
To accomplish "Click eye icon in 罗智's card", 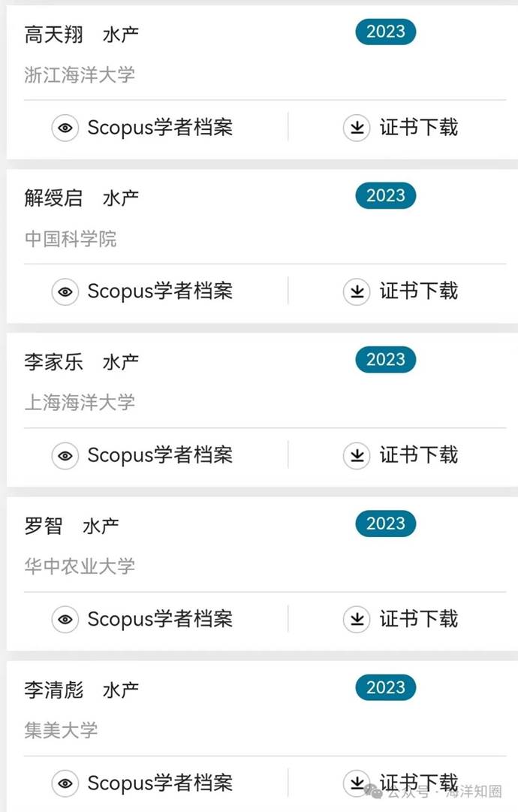I will (65, 619).
